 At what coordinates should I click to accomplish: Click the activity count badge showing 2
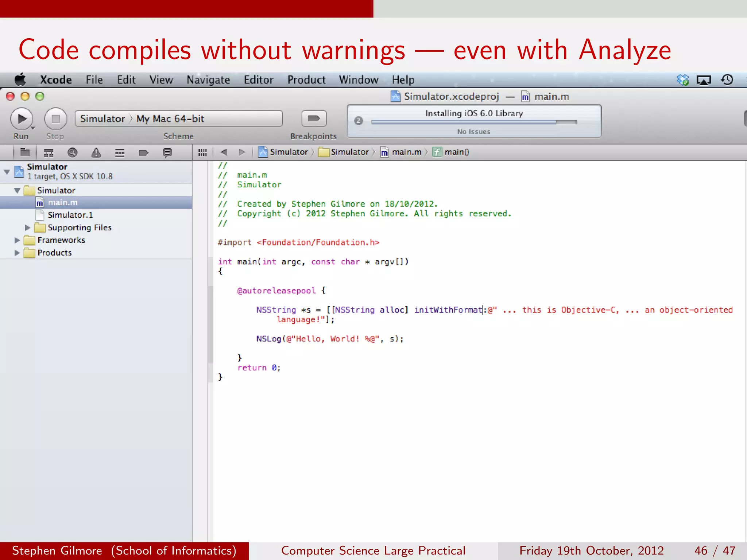[x=359, y=121]
